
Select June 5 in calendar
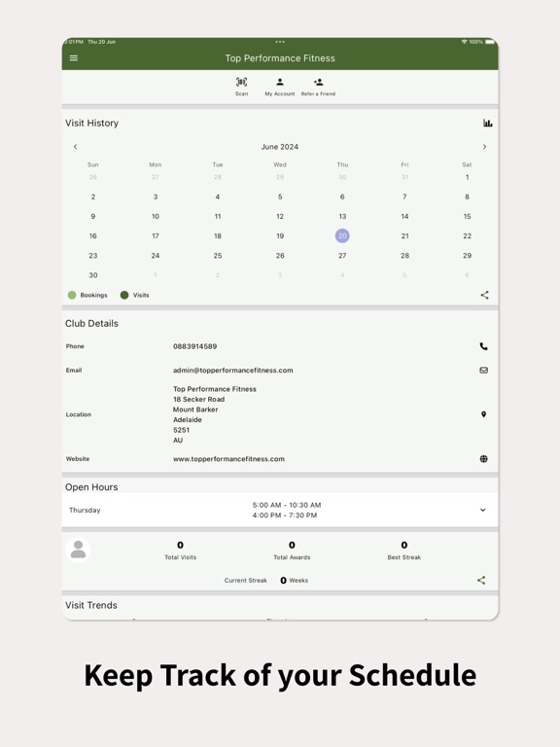(x=280, y=196)
